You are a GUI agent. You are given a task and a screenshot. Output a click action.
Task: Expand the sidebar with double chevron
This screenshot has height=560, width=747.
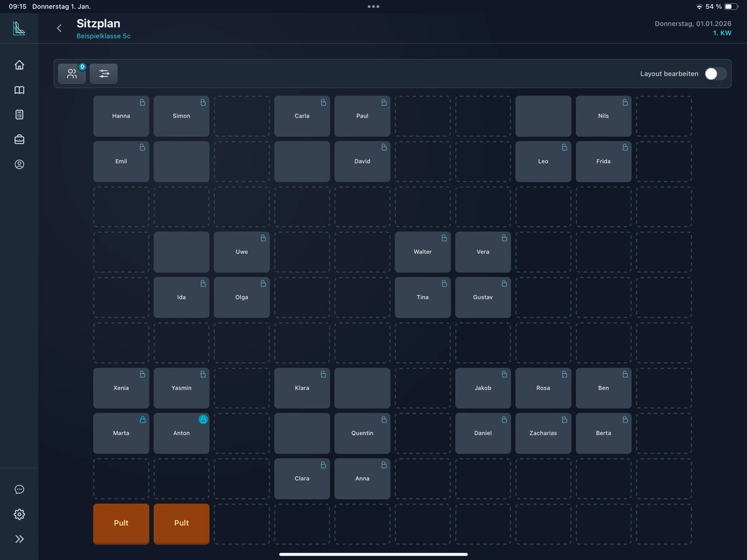(19, 539)
